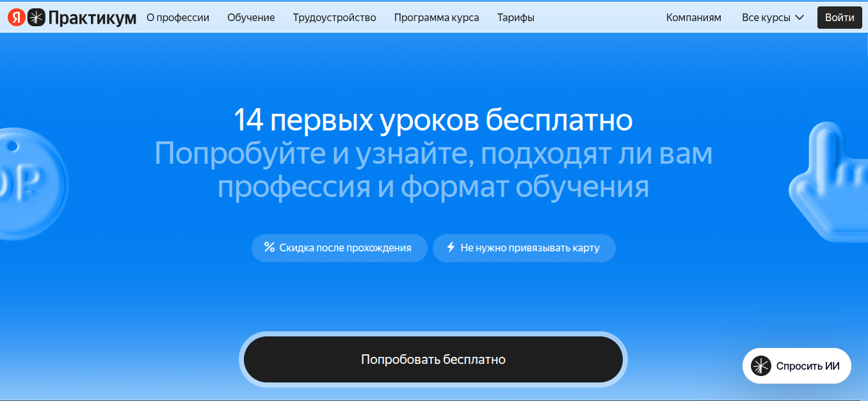Screen dimensions: 868x401
Task: Open the Компаниям link
Action: (x=694, y=18)
